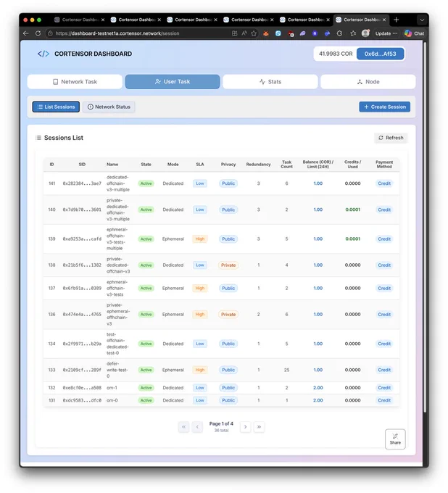The width and height of the screenshot is (448, 493).
Task: Open the split screen icon in address bar
Action: [x=235, y=33]
